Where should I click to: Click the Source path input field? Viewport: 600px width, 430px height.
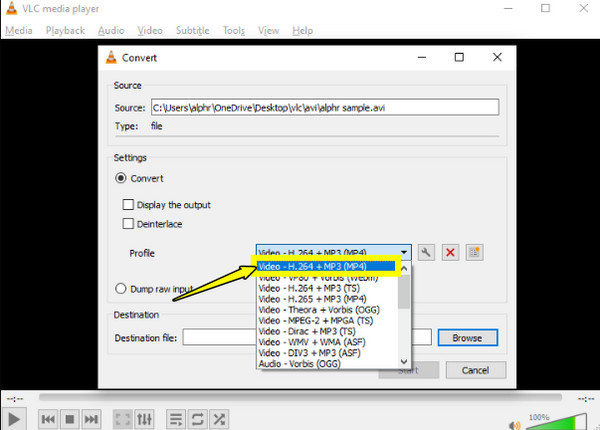(x=325, y=107)
